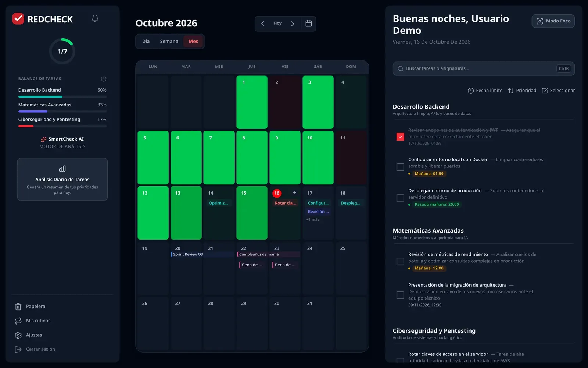Switch to the Semana view tab
The height and width of the screenshot is (368, 588).
[169, 42]
